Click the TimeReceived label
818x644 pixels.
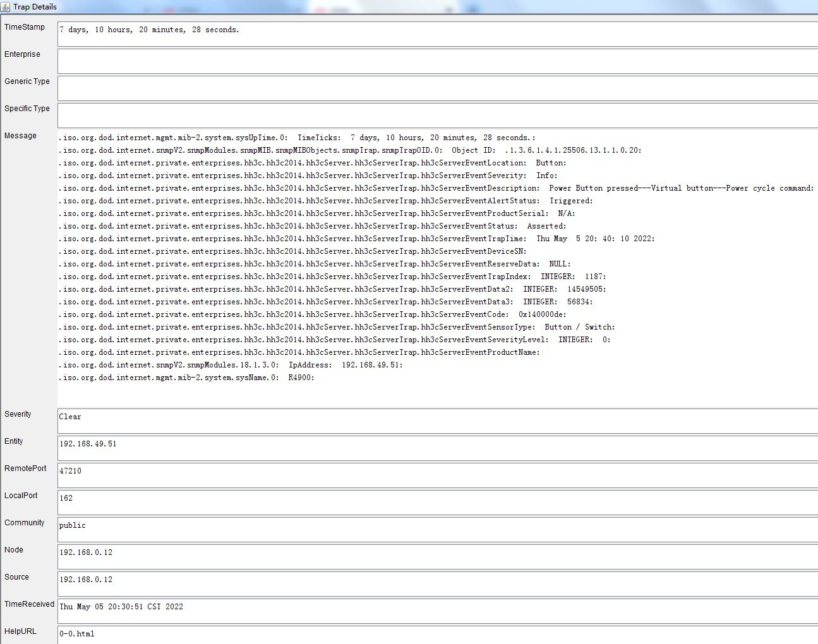point(29,604)
